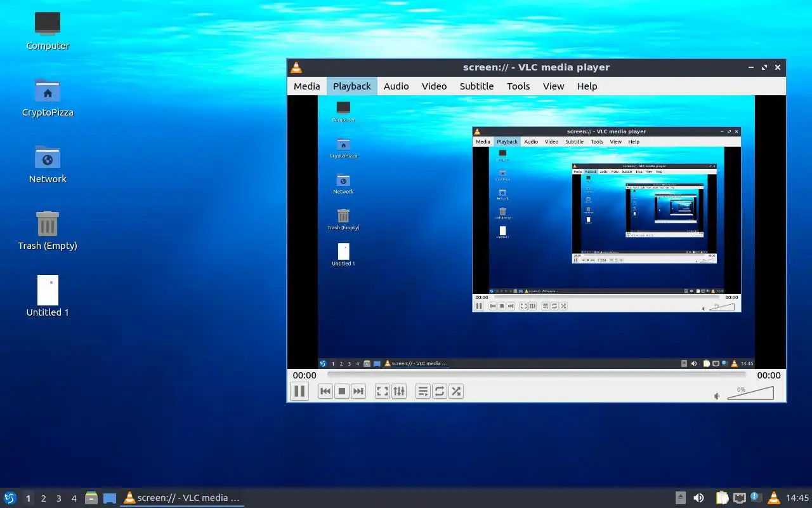The height and width of the screenshot is (508, 812).
Task: Select the Trash (Empty) desktop icon
Action: click(48, 231)
